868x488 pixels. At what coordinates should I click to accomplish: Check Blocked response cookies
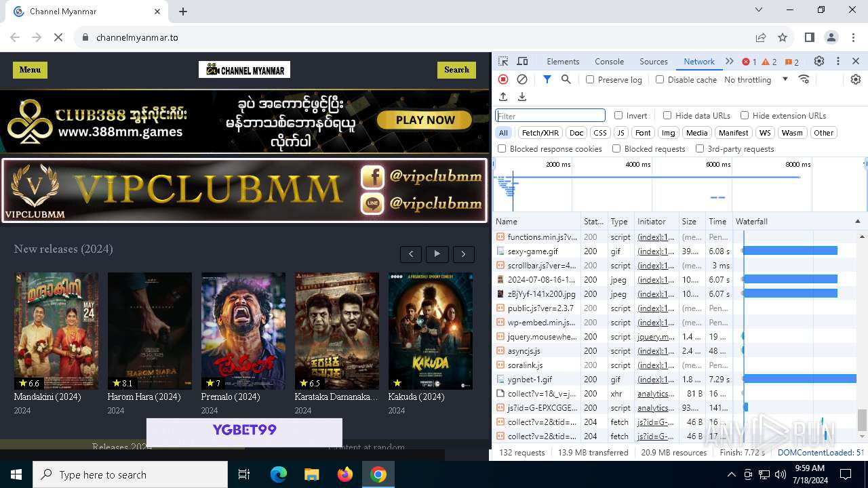(x=502, y=148)
